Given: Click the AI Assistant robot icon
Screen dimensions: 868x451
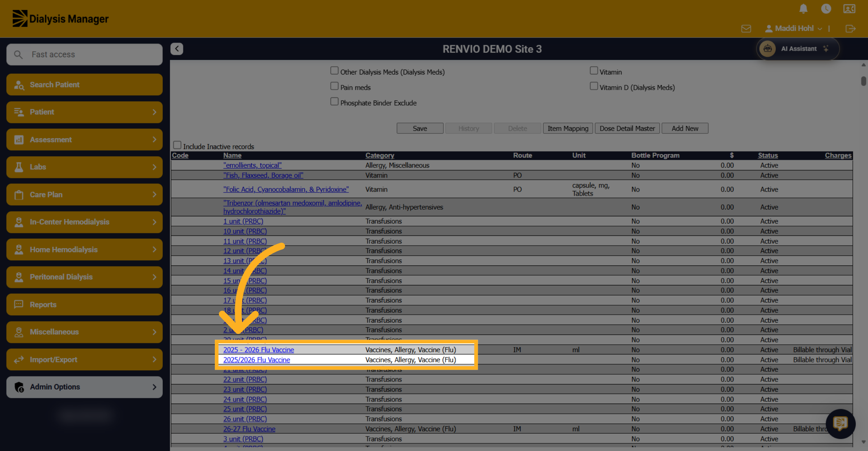Looking at the screenshot, I should 767,49.
